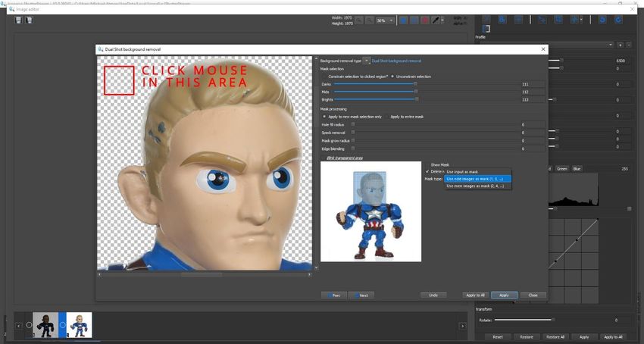Image resolution: width=644 pixels, height=344 pixels.
Task: Click the Edge blending slider handle
Action: [x=353, y=149]
